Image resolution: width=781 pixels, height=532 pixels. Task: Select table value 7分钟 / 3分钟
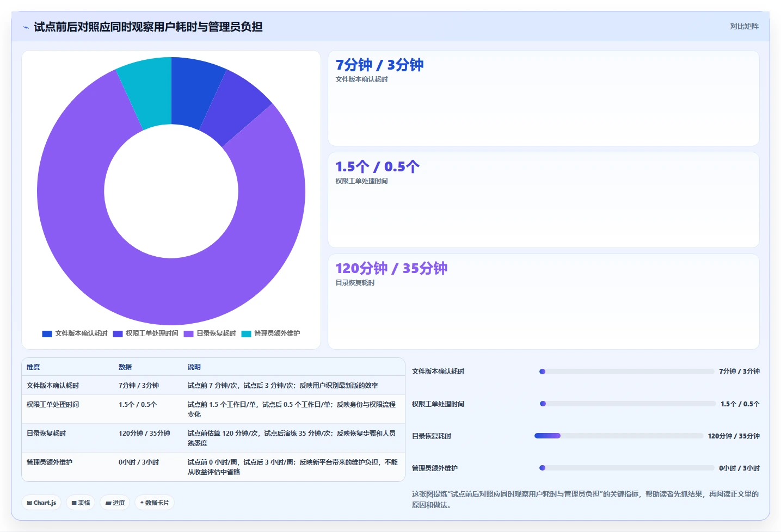click(x=139, y=386)
